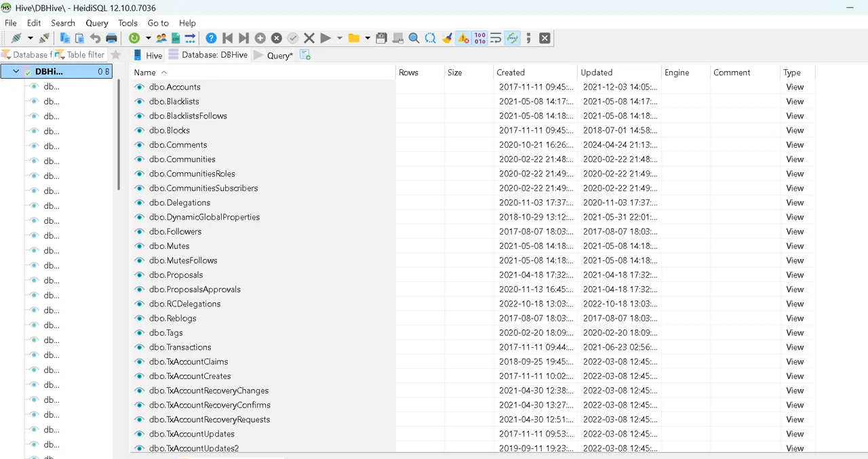Click the broom reformat SQL icon

[x=447, y=38]
